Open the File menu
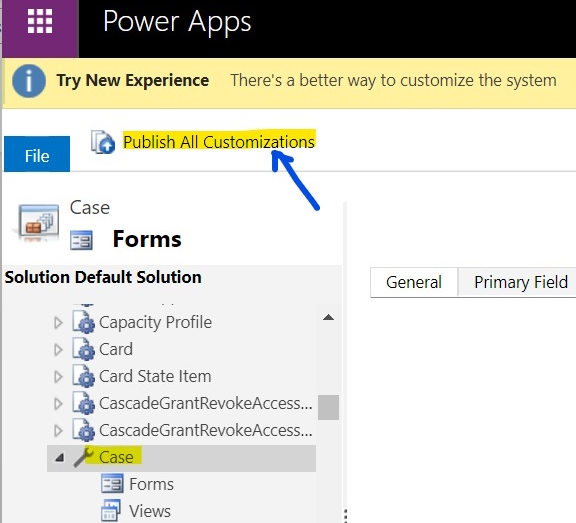This screenshot has width=576, height=523. pos(37,154)
